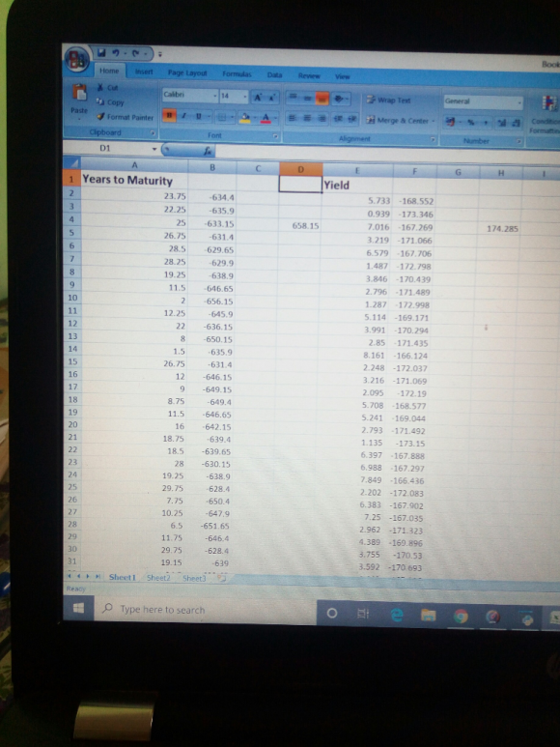Open Chrome from the Windows taskbar
This screenshot has width=560, height=747.
point(461,616)
